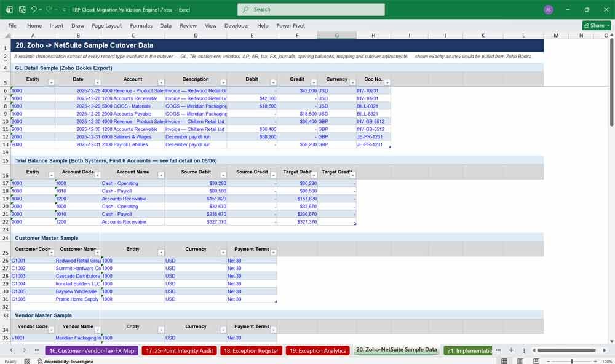Screen dimensions: 615x364
Task: Open the Data ribbon tab
Action: [165, 25]
